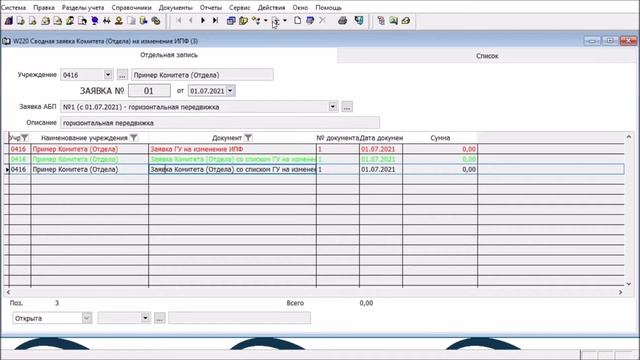
Task: Click the № документа column header
Action: (338, 138)
